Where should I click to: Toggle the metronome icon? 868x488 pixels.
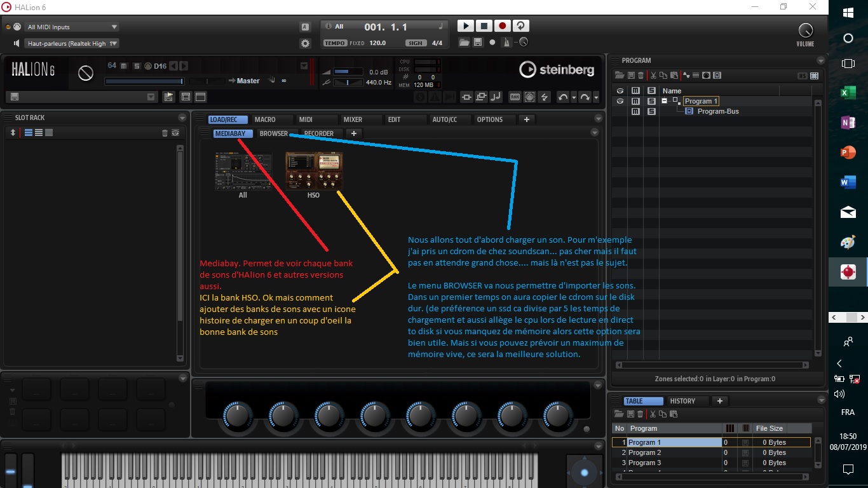pos(506,43)
